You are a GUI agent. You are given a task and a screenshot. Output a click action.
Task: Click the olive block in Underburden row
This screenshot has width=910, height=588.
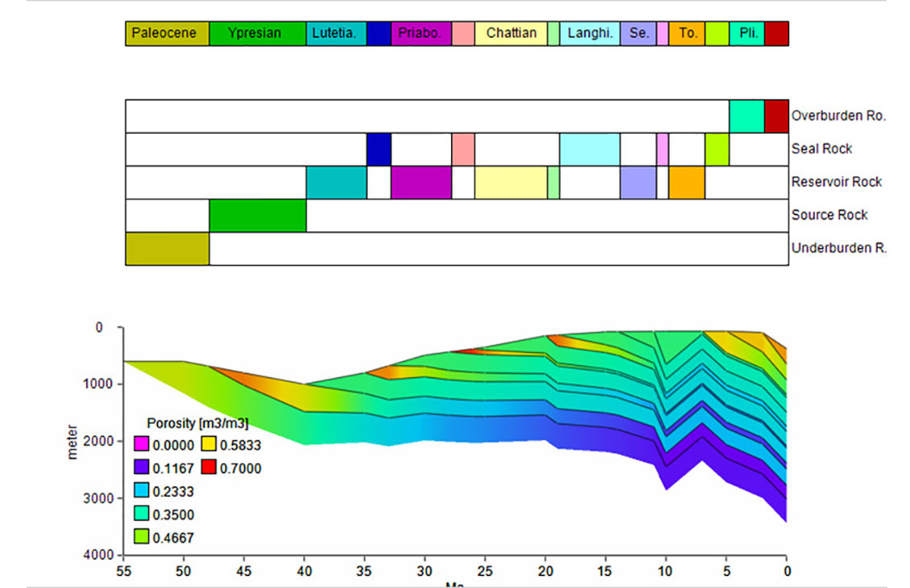click(167, 248)
